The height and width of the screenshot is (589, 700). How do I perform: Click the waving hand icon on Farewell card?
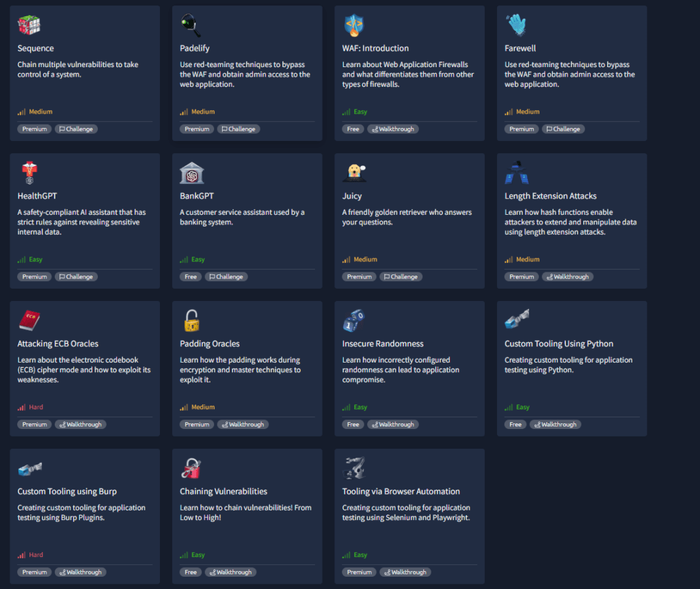click(517, 26)
